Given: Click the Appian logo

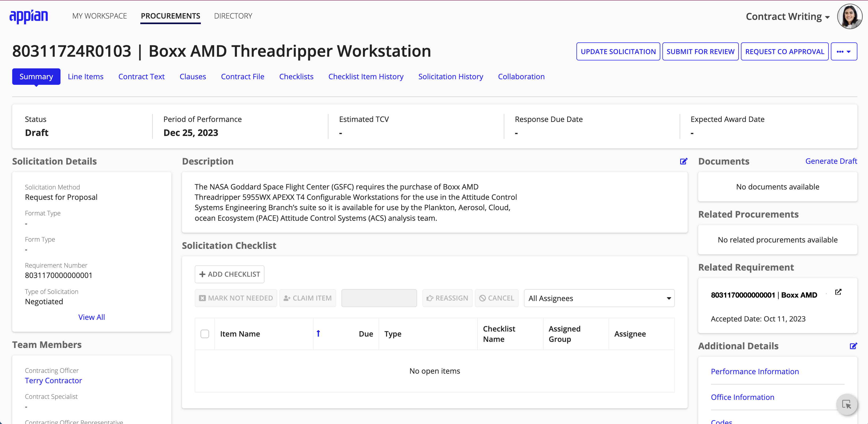Looking at the screenshot, I should (x=29, y=16).
